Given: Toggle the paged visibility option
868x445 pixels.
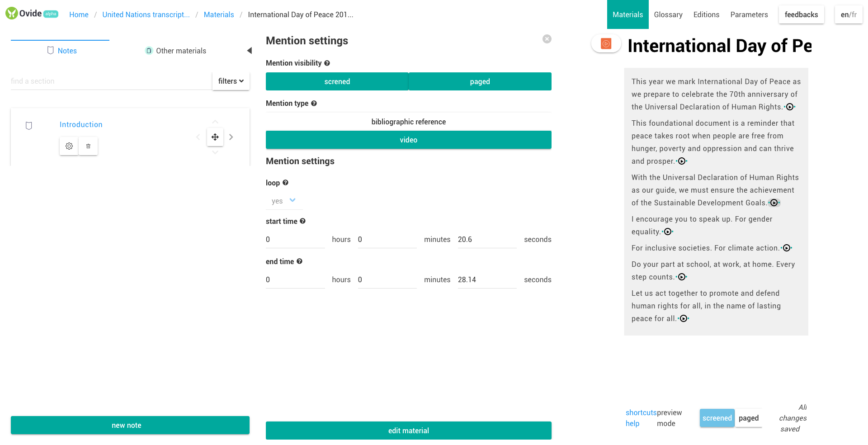Looking at the screenshot, I should 480,81.
